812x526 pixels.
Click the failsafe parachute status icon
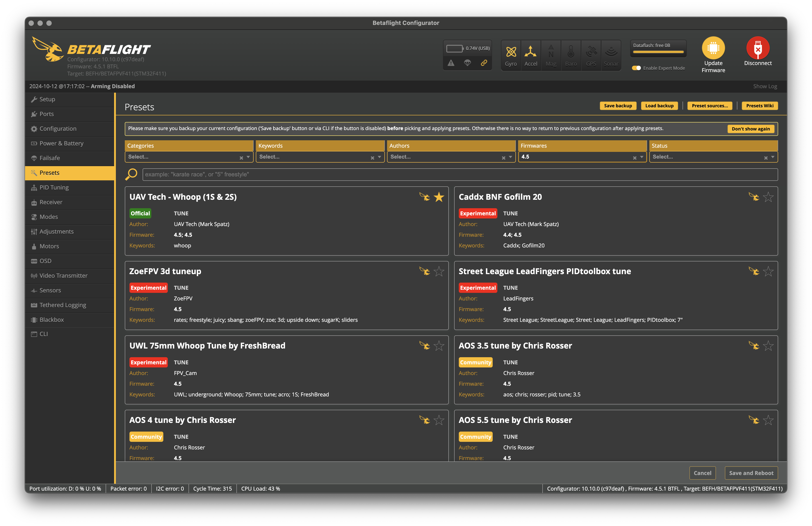point(468,63)
